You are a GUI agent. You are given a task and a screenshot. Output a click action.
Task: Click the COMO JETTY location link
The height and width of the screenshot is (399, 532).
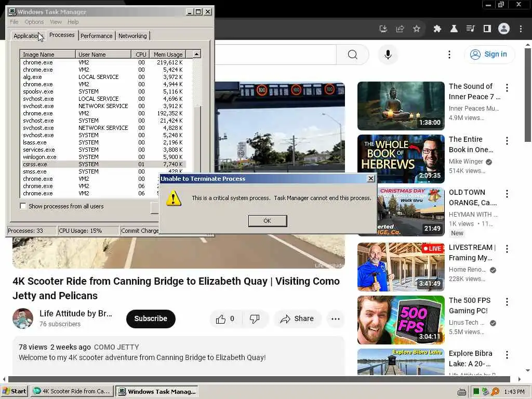(116, 347)
